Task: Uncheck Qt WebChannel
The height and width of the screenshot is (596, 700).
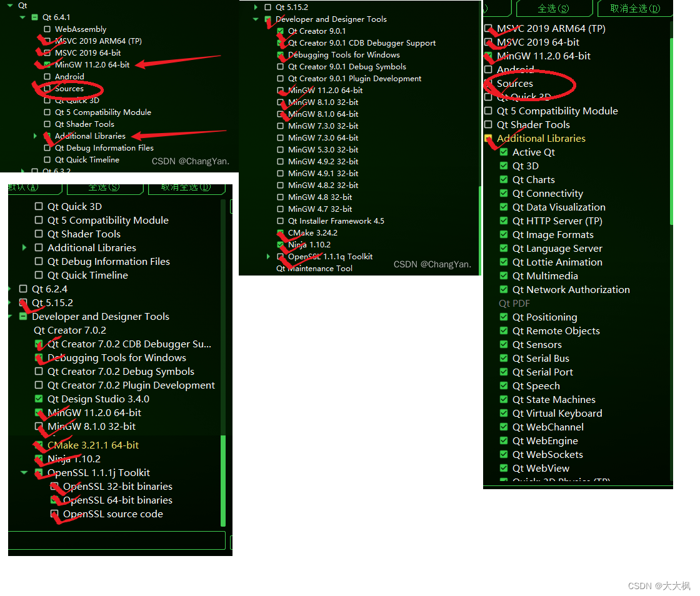Action: tap(504, 427)
